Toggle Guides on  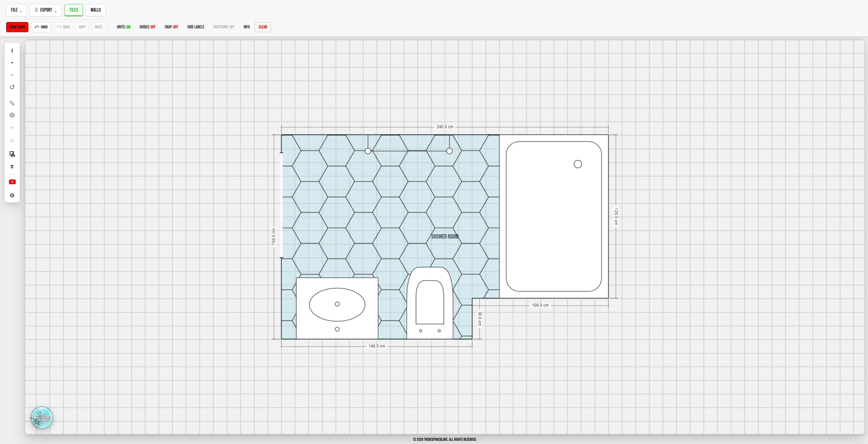(148, 27)
